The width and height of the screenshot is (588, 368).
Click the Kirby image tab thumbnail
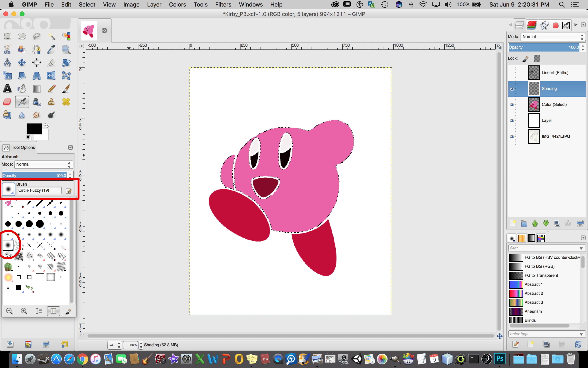pyautogui.click(x=89, y=30)
